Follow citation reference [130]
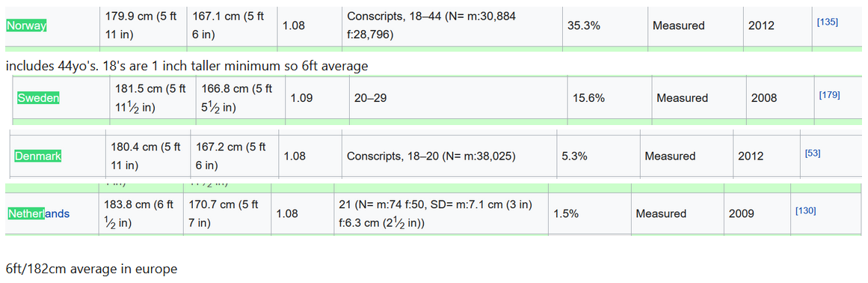 (805, 210)
